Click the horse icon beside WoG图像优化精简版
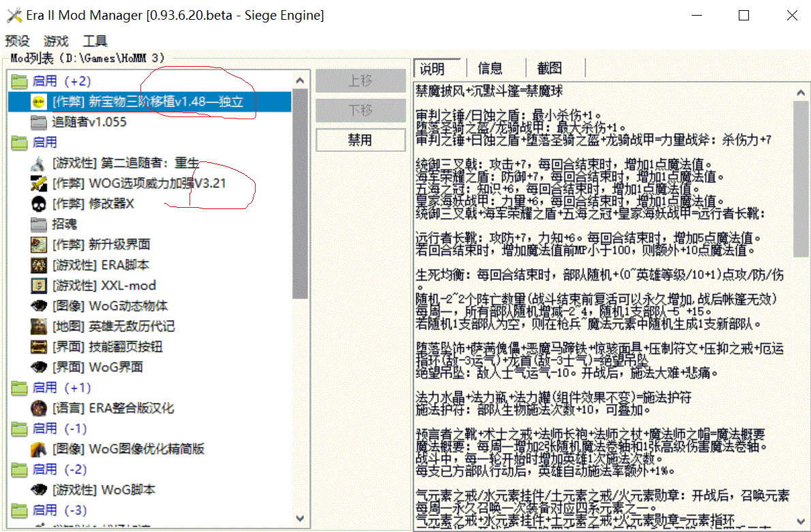The height and width of the screenshot is (532, 811). tap(39, 450)
